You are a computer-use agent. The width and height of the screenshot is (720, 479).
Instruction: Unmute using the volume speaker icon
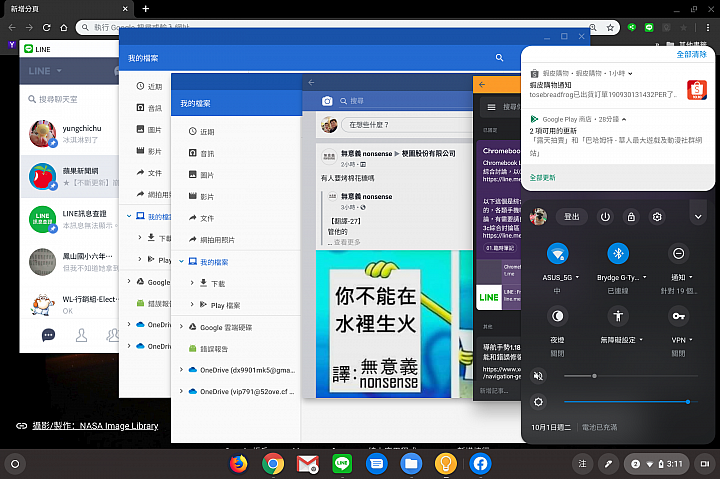(x=540, y=375)
